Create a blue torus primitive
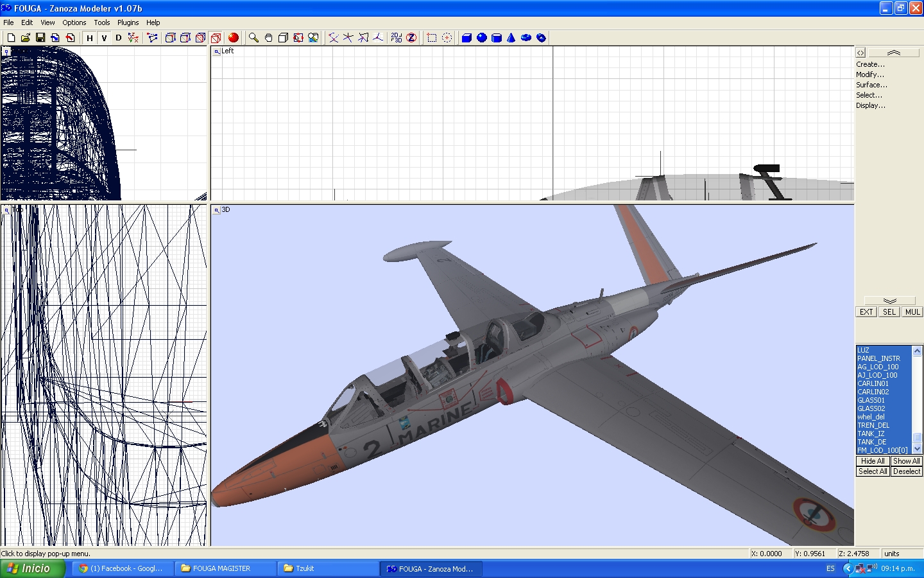Screen dimensions: 924x578 pos(526,38)
